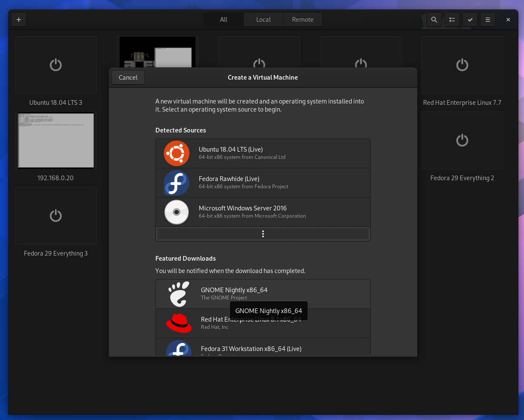Screen dimensions: 524x420
Task: Select the GNOME Nightly x86_64 foot logo
Action: [x=179, y=294]
